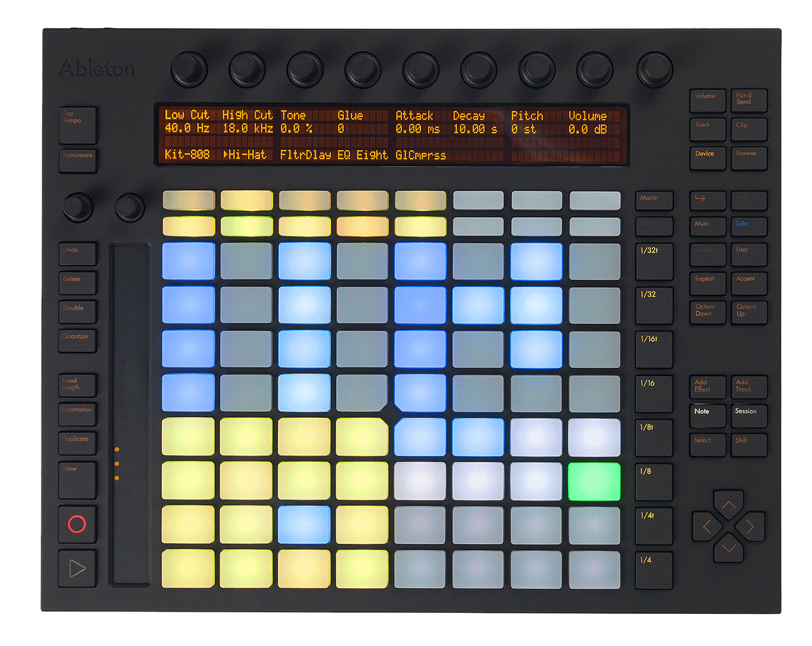Image resolution: width=812 pixels, height=646 pixels.
Task: Hit the red circle Record button
Action: 77,524
